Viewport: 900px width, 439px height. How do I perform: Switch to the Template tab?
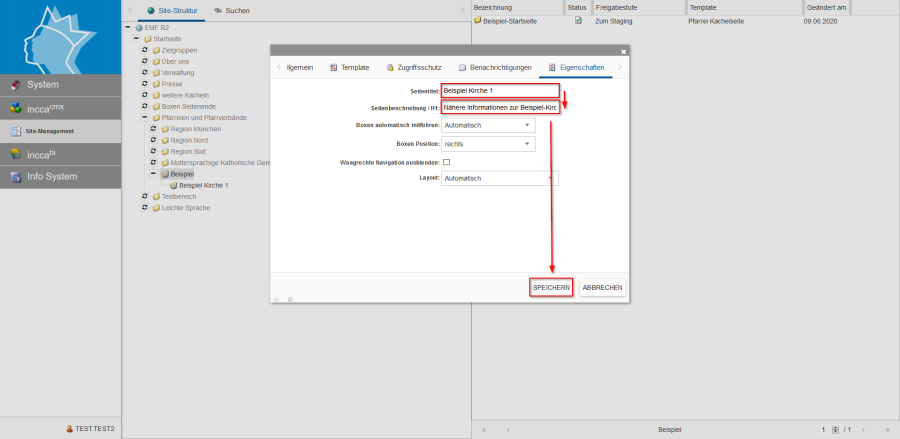point(349,67)
